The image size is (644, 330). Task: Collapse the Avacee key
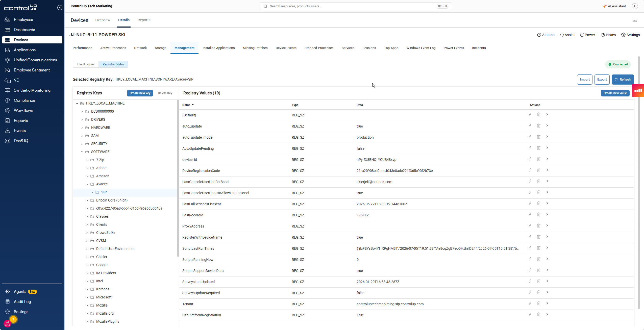87,184
